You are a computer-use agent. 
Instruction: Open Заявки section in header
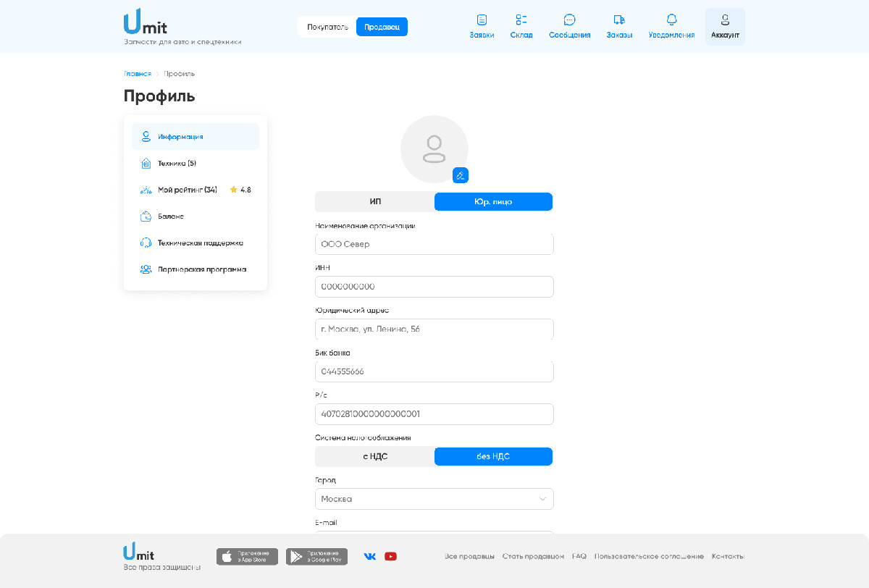pyautogui.click(x=482, y=26)
